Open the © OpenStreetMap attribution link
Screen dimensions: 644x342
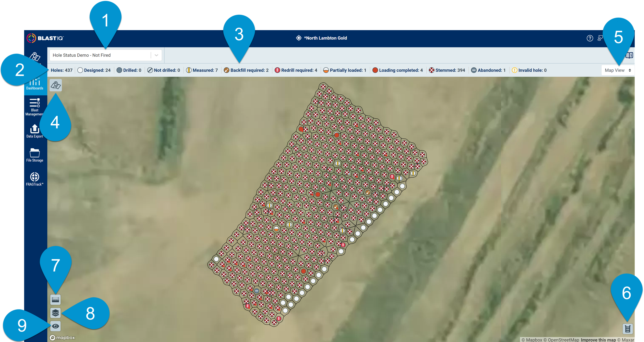pos(561,340)
